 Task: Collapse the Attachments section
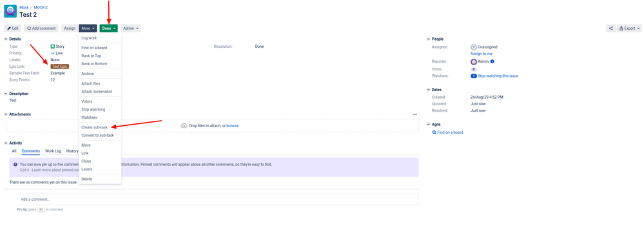tap(6, 114)
